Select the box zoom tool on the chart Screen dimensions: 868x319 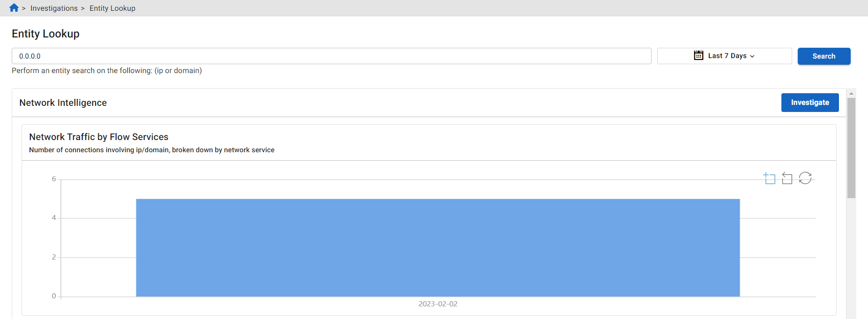click(769, 178)
